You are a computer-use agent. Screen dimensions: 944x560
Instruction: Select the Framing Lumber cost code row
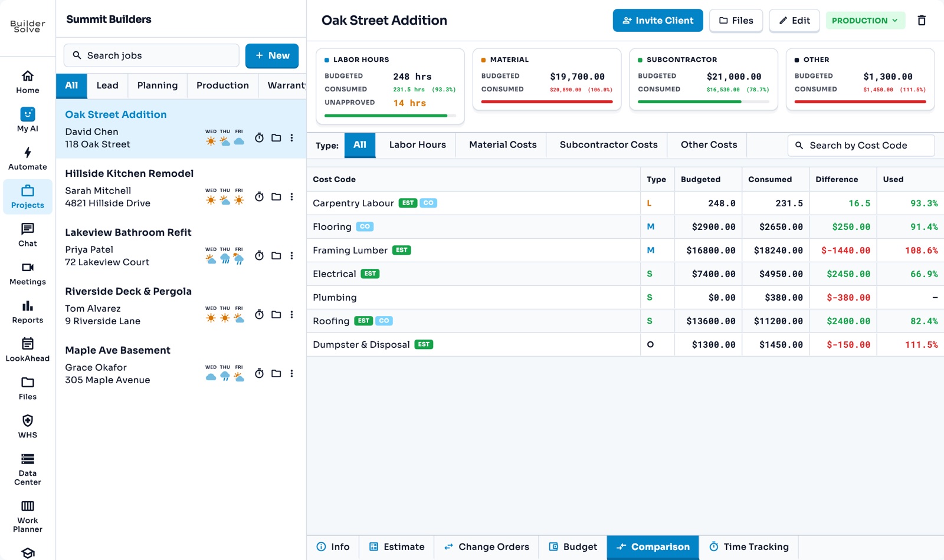point(625,251)
